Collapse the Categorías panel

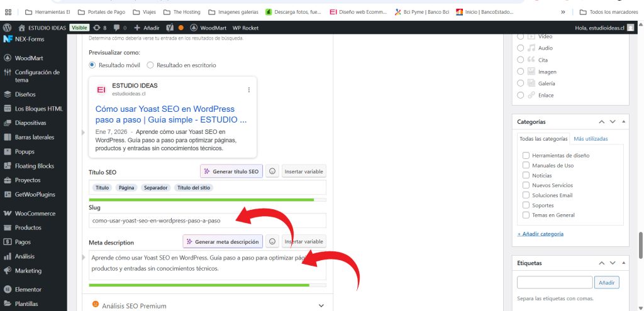click(624, 122)
